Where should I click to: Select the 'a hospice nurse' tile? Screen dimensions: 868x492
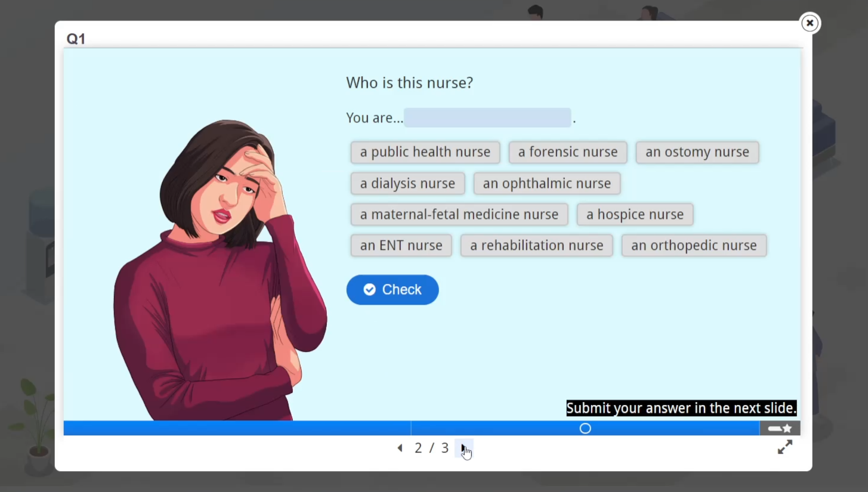coord(635,215)
